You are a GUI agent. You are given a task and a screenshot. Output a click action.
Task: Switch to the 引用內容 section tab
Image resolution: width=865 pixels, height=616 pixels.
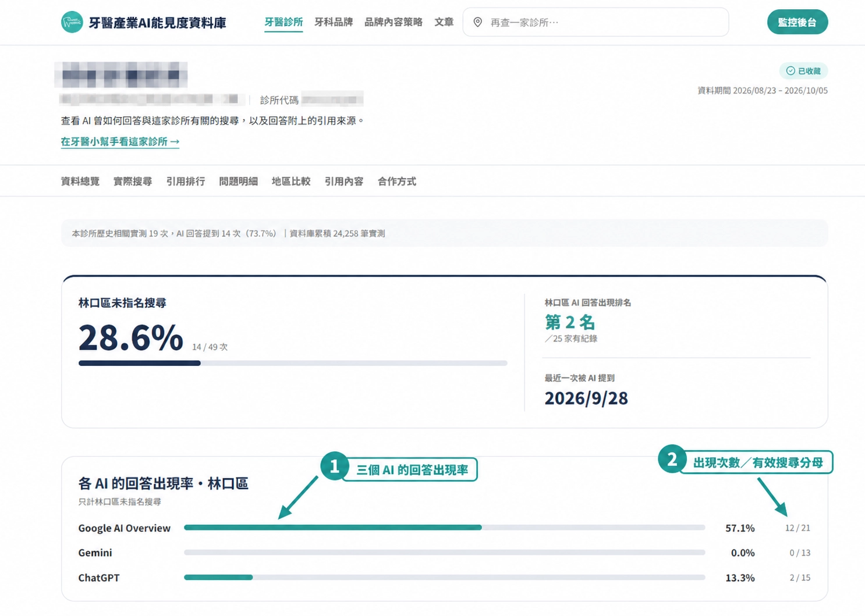click(344, 181)
